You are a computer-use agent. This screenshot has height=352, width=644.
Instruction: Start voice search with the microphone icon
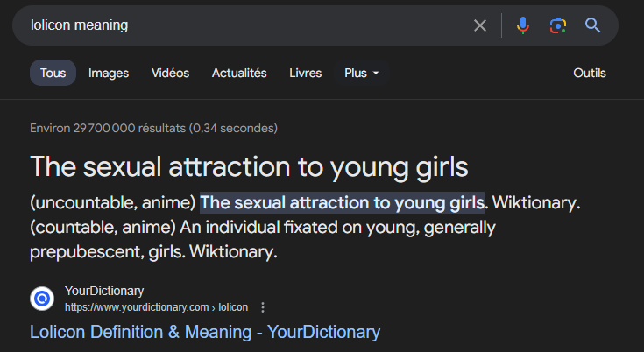point(523,25)
